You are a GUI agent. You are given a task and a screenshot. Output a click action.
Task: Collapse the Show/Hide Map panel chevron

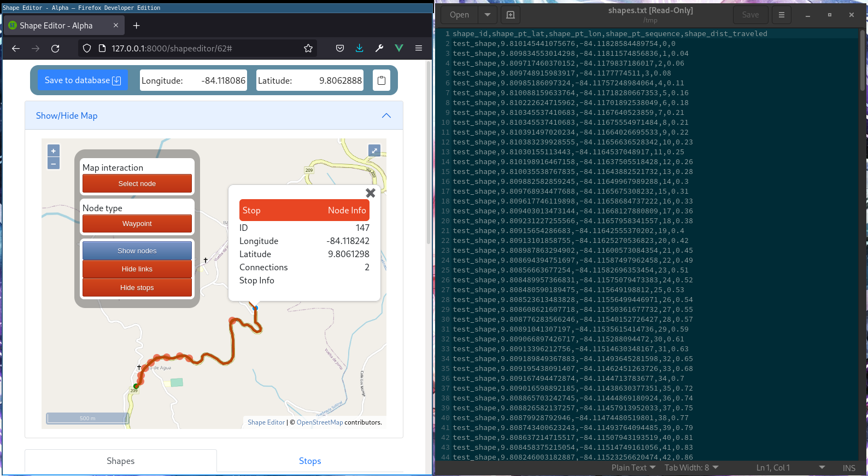386,115
